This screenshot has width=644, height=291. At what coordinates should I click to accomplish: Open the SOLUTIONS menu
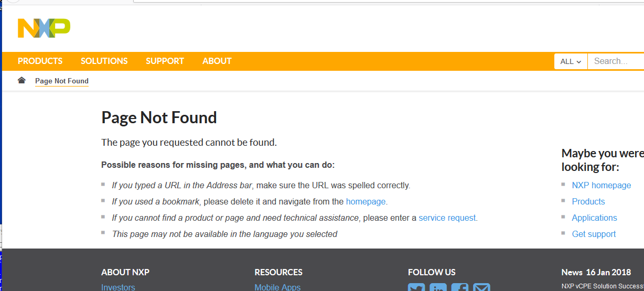104,61
